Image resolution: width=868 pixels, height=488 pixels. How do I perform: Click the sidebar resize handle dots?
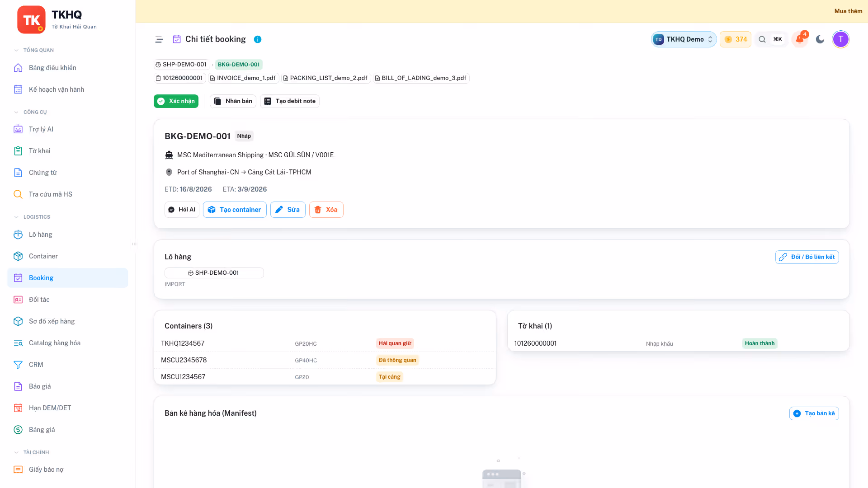[134, 244]
